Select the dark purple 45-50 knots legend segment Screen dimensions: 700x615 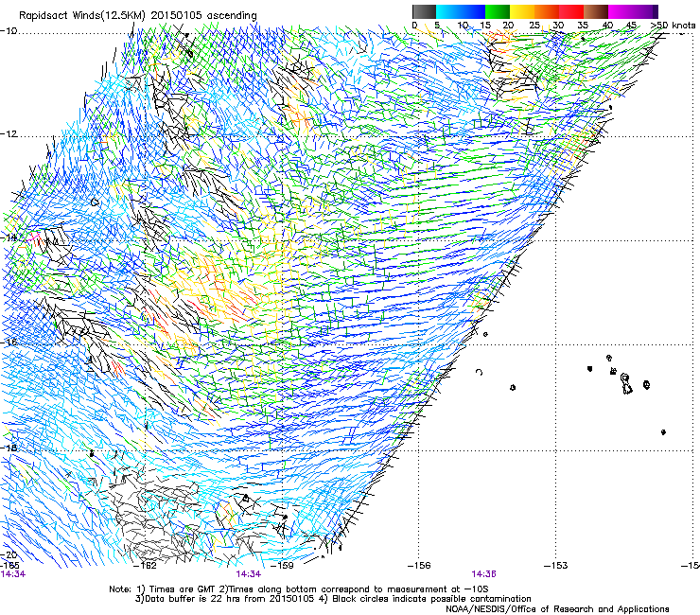click(645, 11)
